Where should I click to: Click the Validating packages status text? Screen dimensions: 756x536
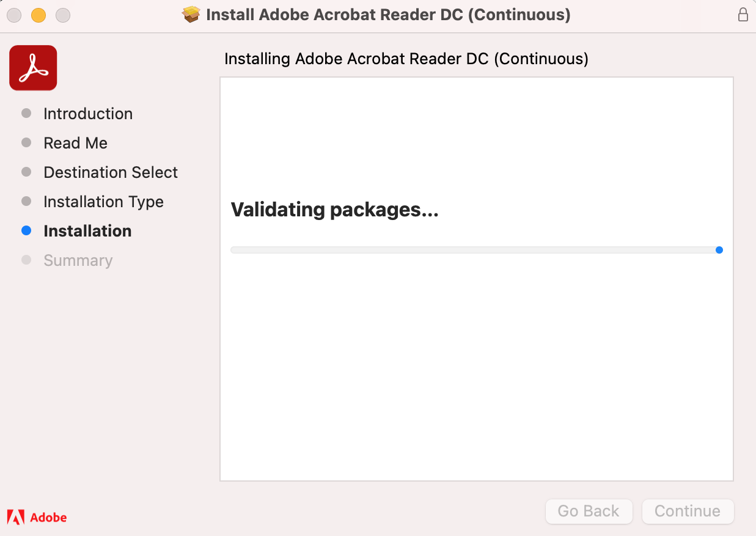coord(334,210)
